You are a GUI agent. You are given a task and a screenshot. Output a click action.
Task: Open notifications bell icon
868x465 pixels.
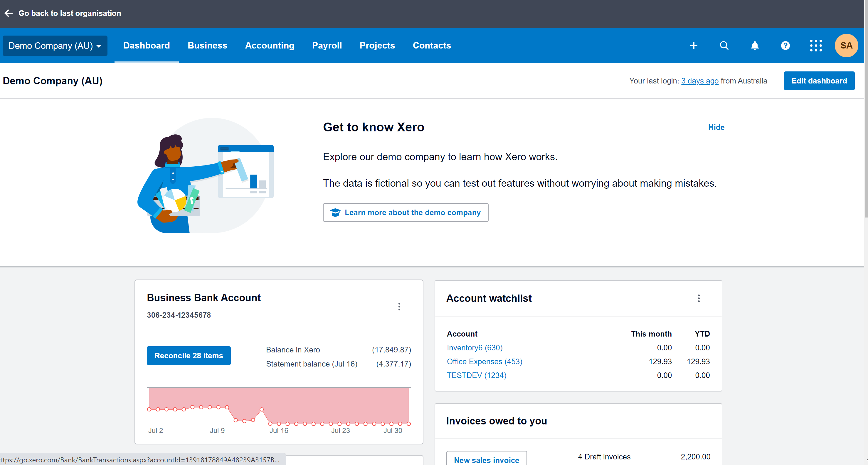tap(755, 46)
